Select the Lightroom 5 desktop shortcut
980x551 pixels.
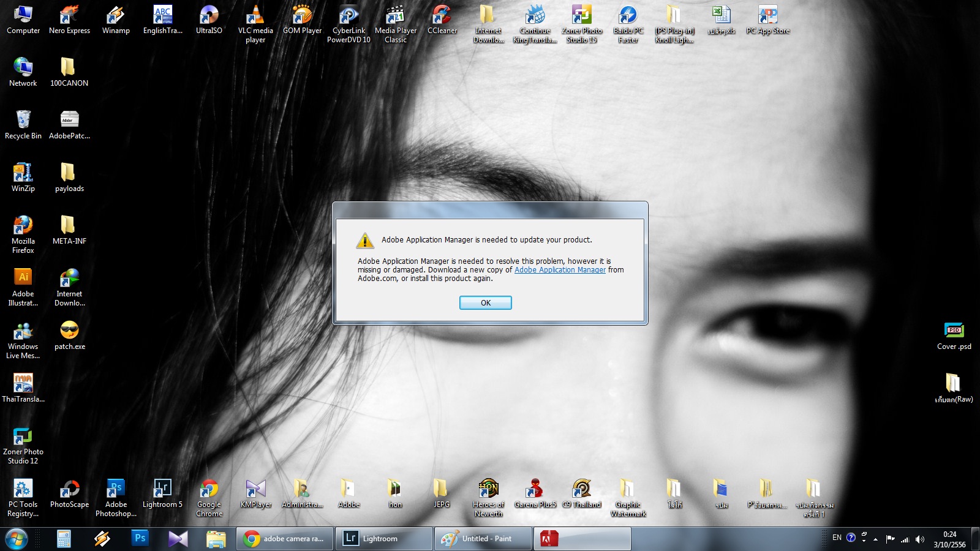click(x=162, y=493)
